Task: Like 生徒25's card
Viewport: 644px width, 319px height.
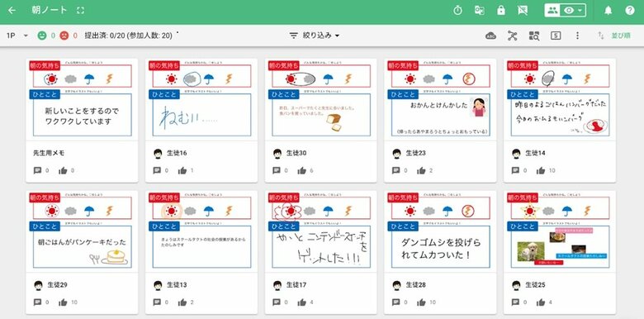Action: (x=541, y=302)
